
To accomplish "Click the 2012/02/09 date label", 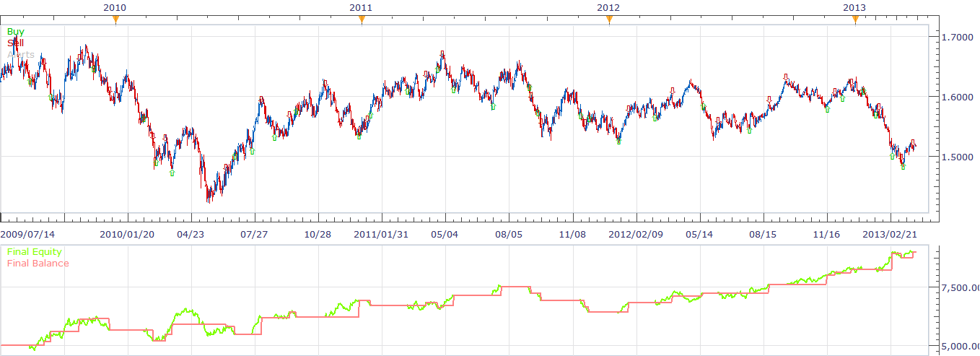I will click(635, 234).
